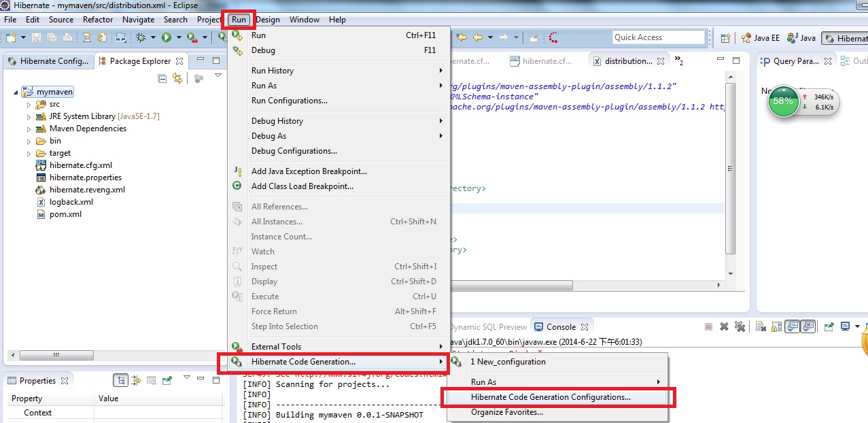The height and width of the screenshot is (423, 868).
Task: Open the Run History submenu
Action: pyautogui.click(x=338, y=71)
